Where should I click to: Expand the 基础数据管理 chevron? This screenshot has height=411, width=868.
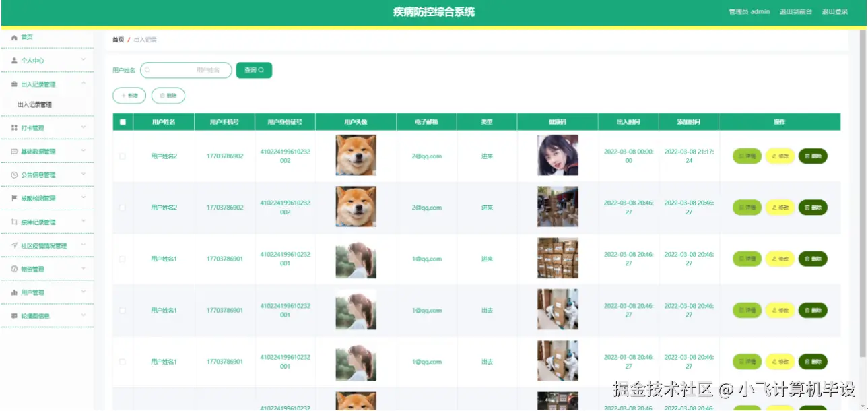point(84,151)
